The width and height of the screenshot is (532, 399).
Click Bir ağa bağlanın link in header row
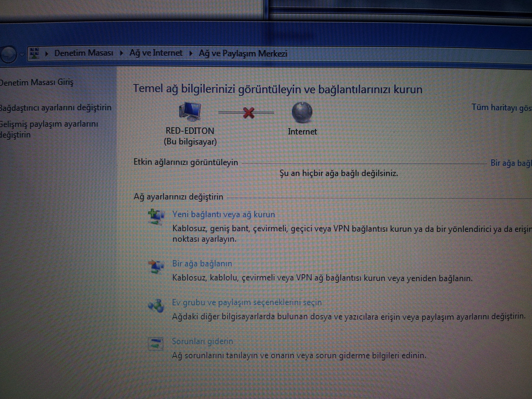coord(511,163)
